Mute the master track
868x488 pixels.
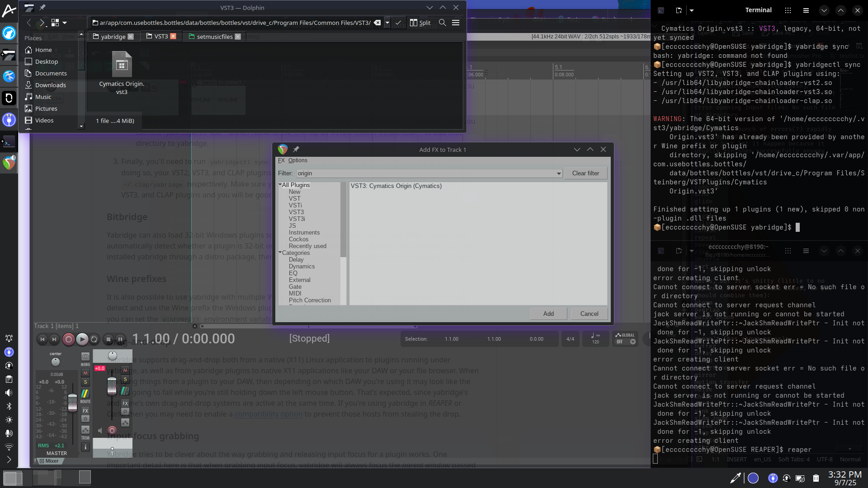pos(85,373)
